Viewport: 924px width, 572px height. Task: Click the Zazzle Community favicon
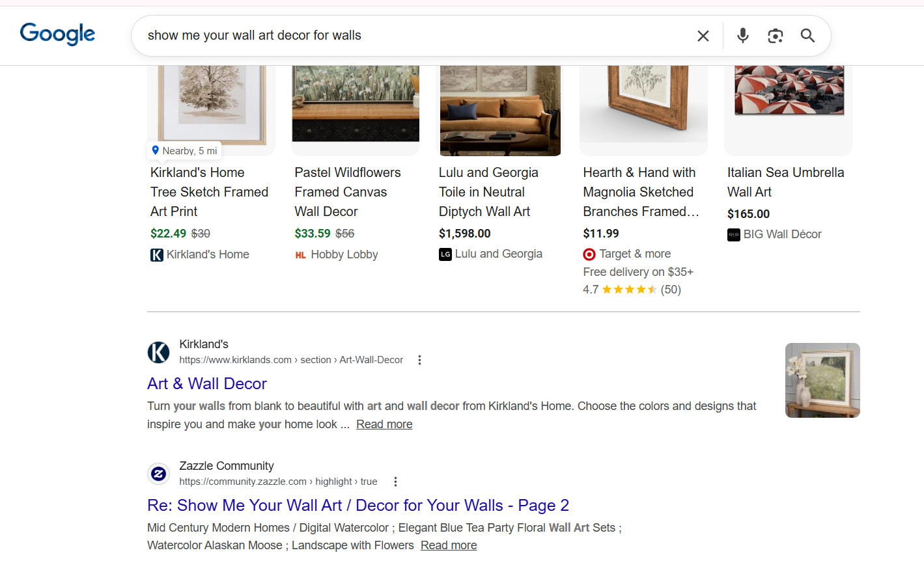click(158, 474)
